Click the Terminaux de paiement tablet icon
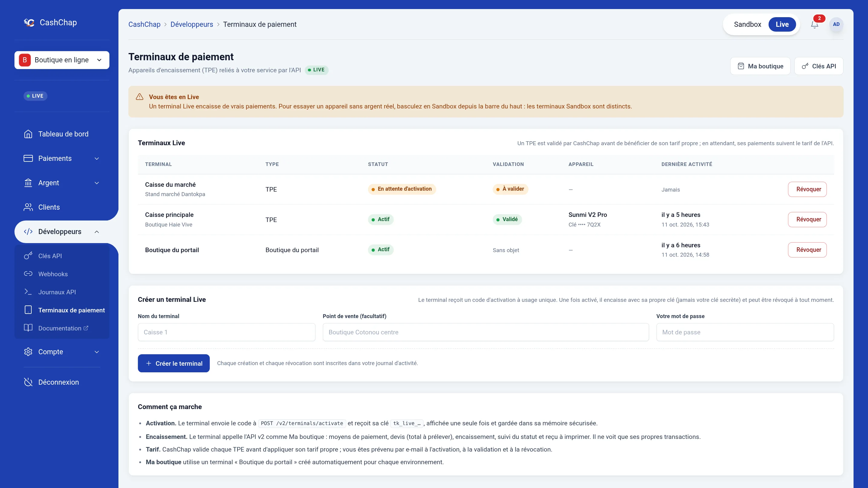The height and width of the screenshot is (488, 868). [x=28, y=310]
